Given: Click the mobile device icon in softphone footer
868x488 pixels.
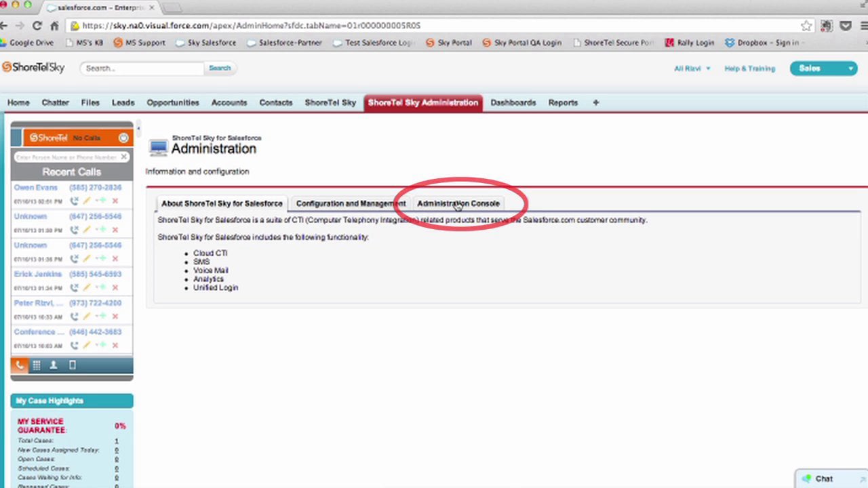Looking at the screenshot, I should (x=73, y=365).
